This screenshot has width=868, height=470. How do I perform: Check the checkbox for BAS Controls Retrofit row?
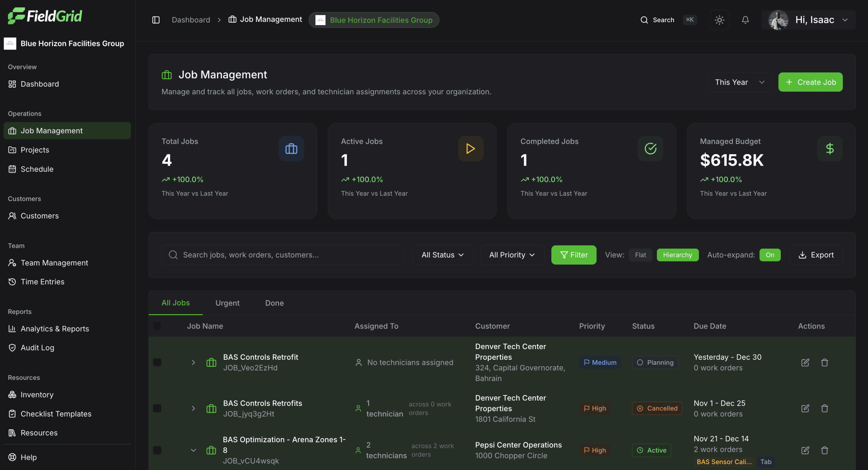coord(157,362)
